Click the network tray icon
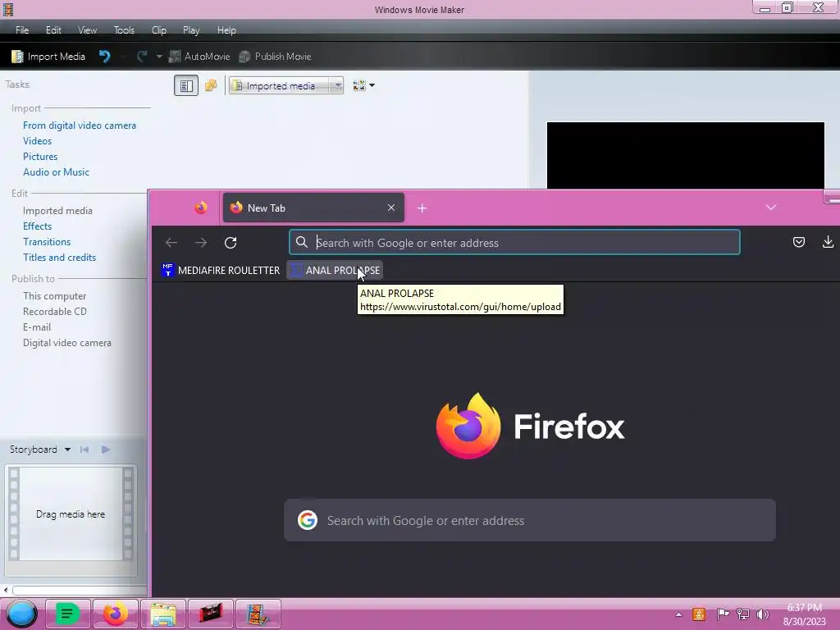840x630 pixels. (743, 614)
